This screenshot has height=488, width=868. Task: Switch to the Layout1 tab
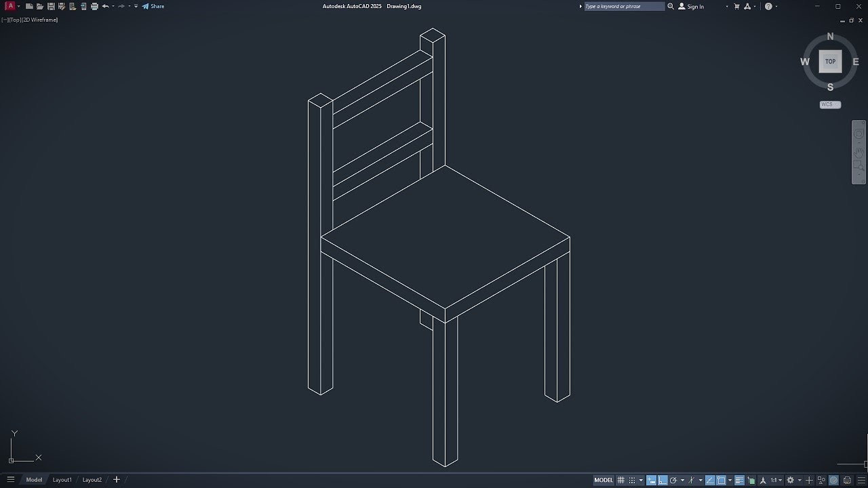click(62, 480)
